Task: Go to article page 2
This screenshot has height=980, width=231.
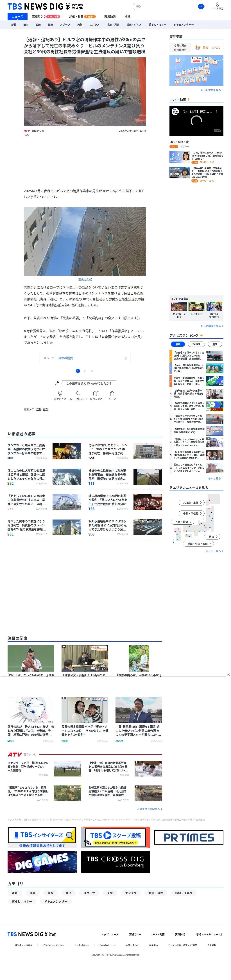Action: point(85,371)
